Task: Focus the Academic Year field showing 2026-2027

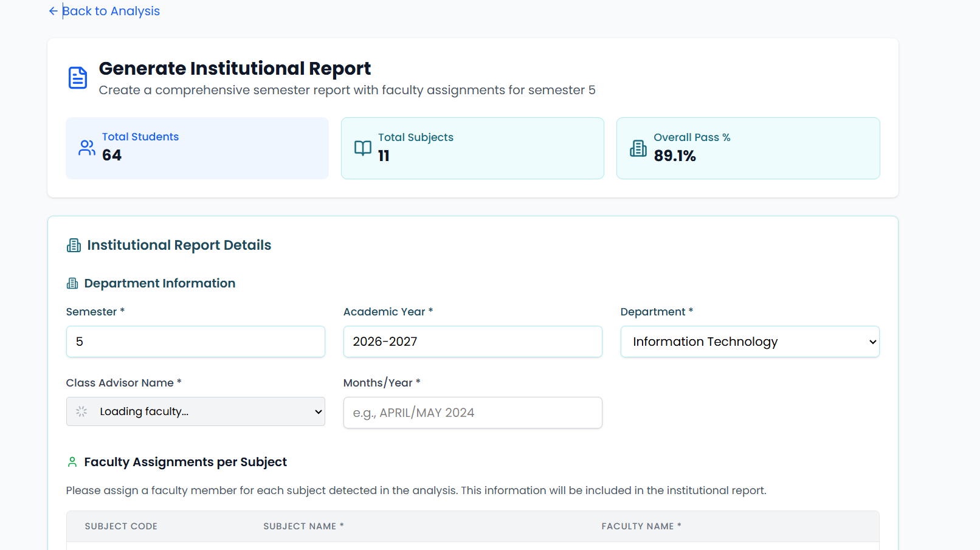Action: [x=473, y=342]
